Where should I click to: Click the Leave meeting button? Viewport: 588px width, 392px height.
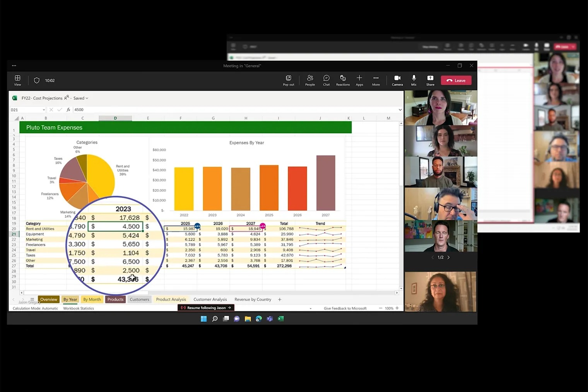[456, 80]
